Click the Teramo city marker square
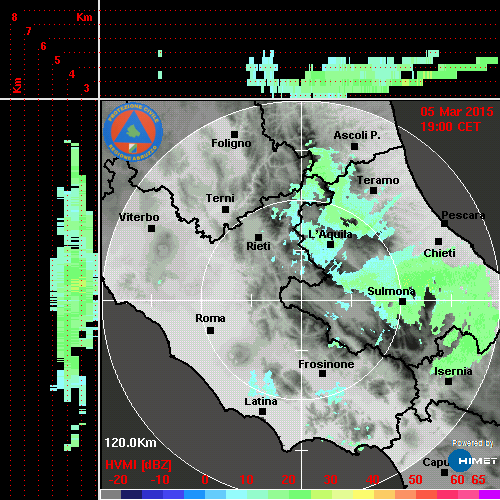500x500 pixels. click(x=374, y=190)
